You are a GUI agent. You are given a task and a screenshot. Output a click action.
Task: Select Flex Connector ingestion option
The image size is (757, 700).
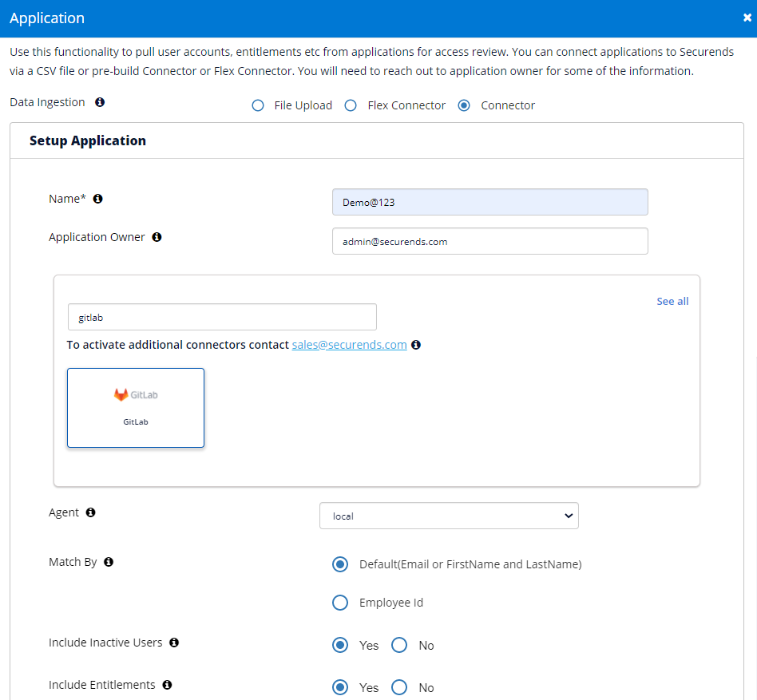pos(351,105)
